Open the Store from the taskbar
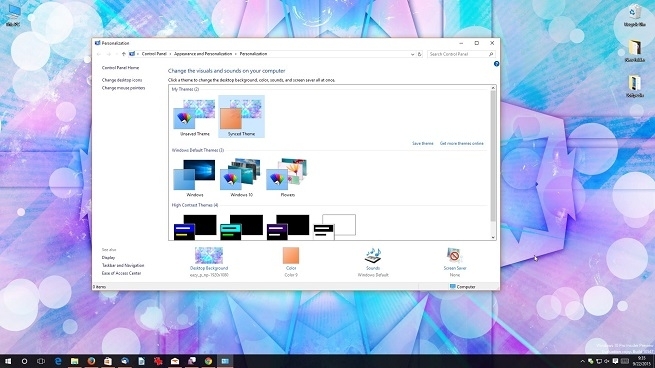655x368 pixels. pos(108,361)
